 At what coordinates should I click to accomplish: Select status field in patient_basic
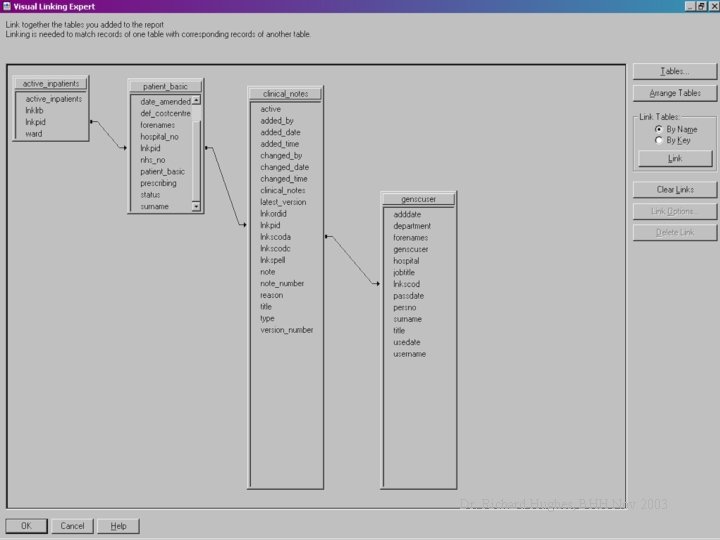coord(150,195)
